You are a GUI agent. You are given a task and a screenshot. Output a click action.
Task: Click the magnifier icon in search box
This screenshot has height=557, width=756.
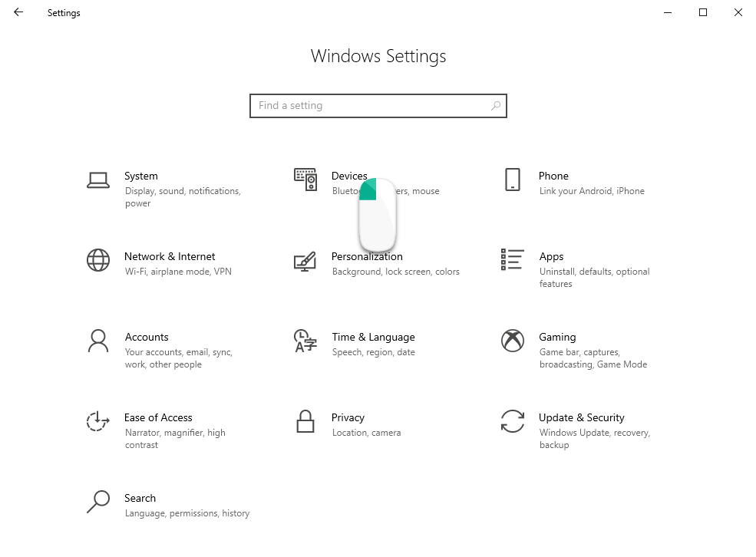496,106
